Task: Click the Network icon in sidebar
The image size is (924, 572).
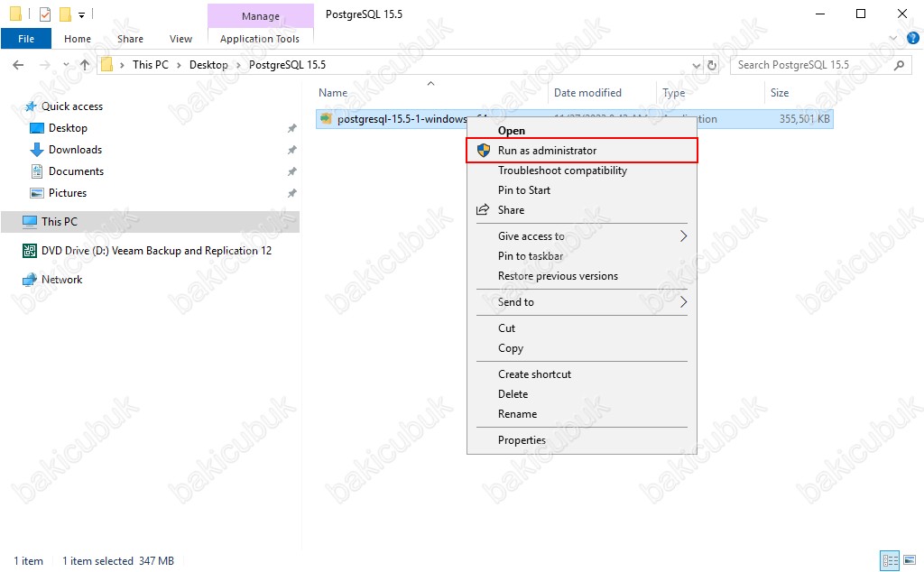Action: [30, 280]
